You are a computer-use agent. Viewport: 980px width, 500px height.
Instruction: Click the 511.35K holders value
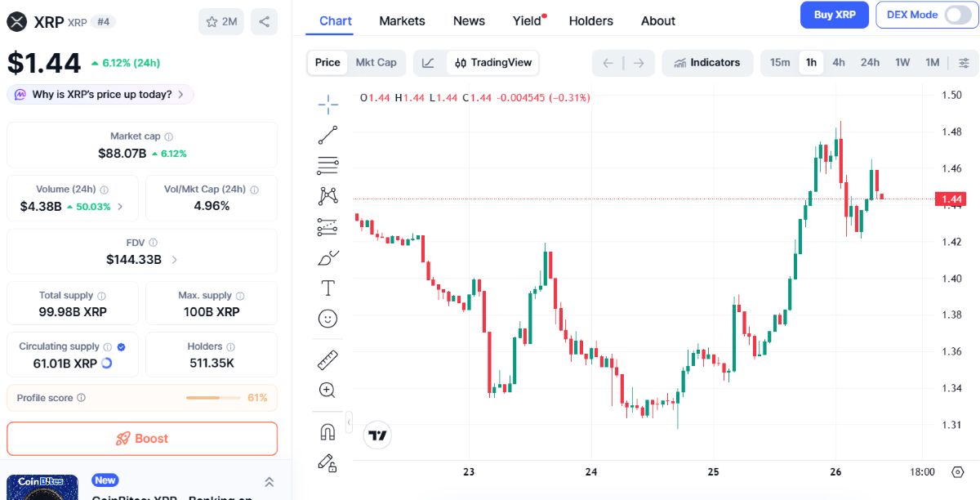(211, 364)
